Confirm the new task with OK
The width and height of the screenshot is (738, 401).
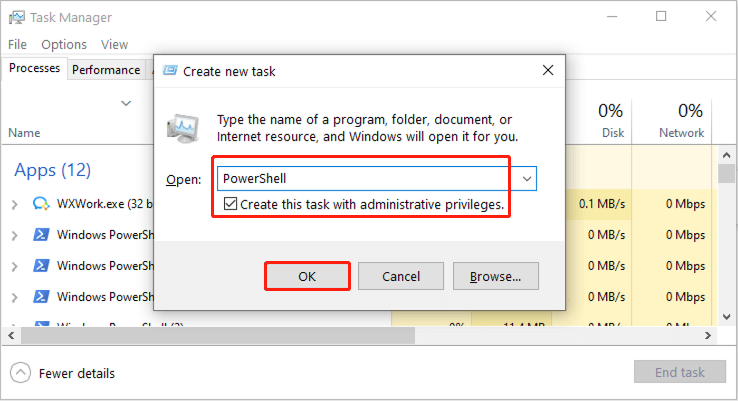coord(307,276)
